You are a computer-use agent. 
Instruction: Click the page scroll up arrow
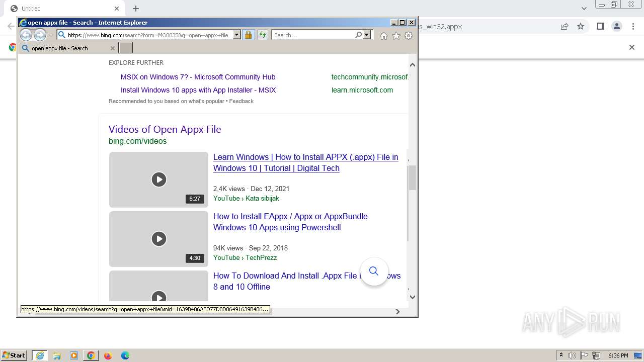[x=413, y=64]
